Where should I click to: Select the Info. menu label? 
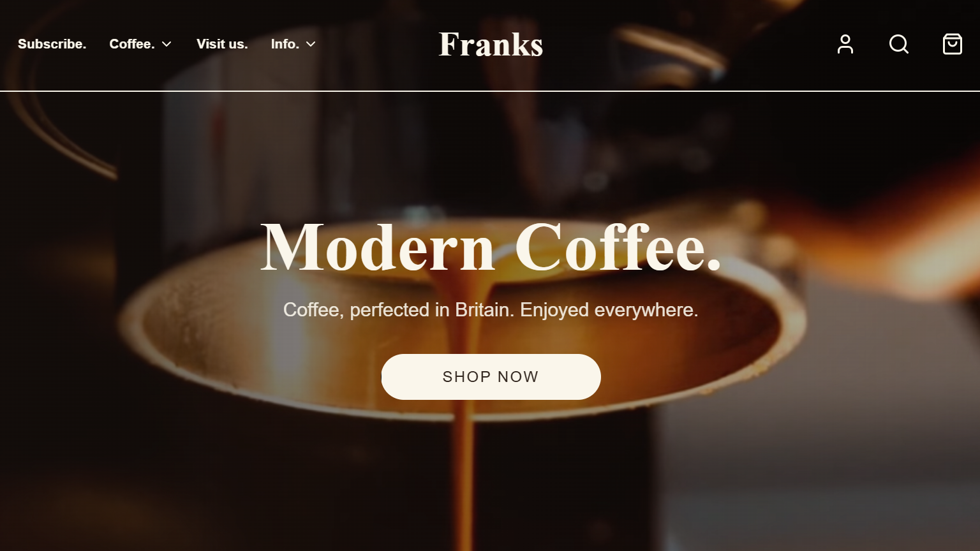[x=285, y=44]
